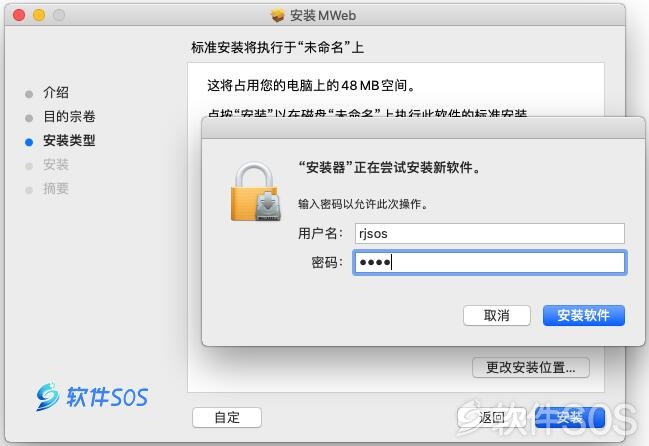Select the 安装类型 step in sidebar

click(69, 141)
